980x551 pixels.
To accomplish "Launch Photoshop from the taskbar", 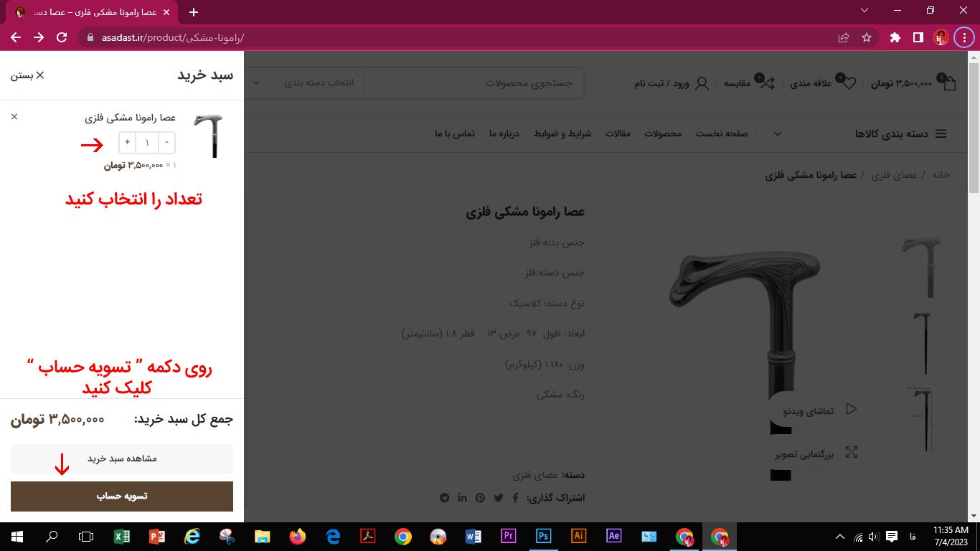I will 543,536.
